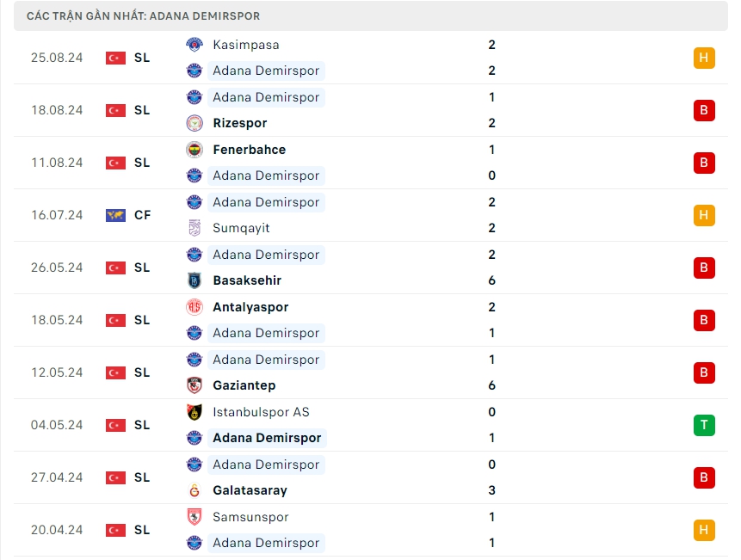Click the Samsunspor club crest icon

pos(195,517)
